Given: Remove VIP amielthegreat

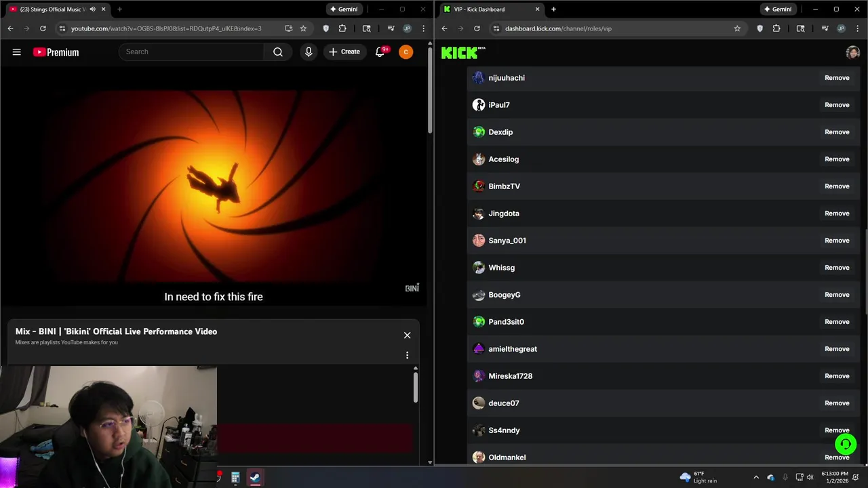Looking at the screenshot, I should [x=837, y=349].
